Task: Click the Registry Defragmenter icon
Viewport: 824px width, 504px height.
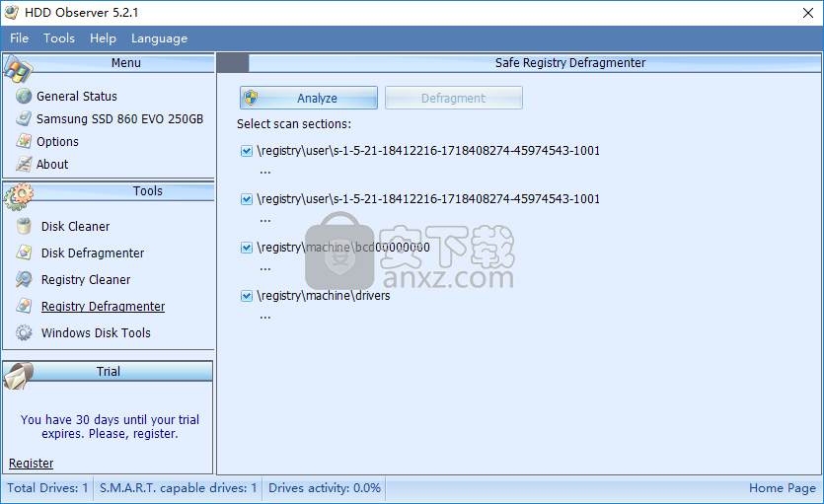Action: click(24, 306)
